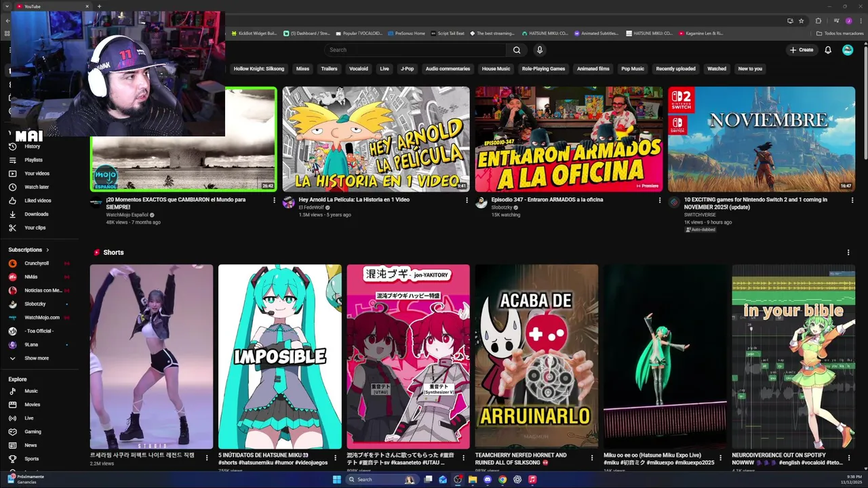Image resolution: width=868 pixels, height=488 pixels.
Task: Open Entraron Armados a la Oficina thumbnail
Action: (x=568, y=139)
